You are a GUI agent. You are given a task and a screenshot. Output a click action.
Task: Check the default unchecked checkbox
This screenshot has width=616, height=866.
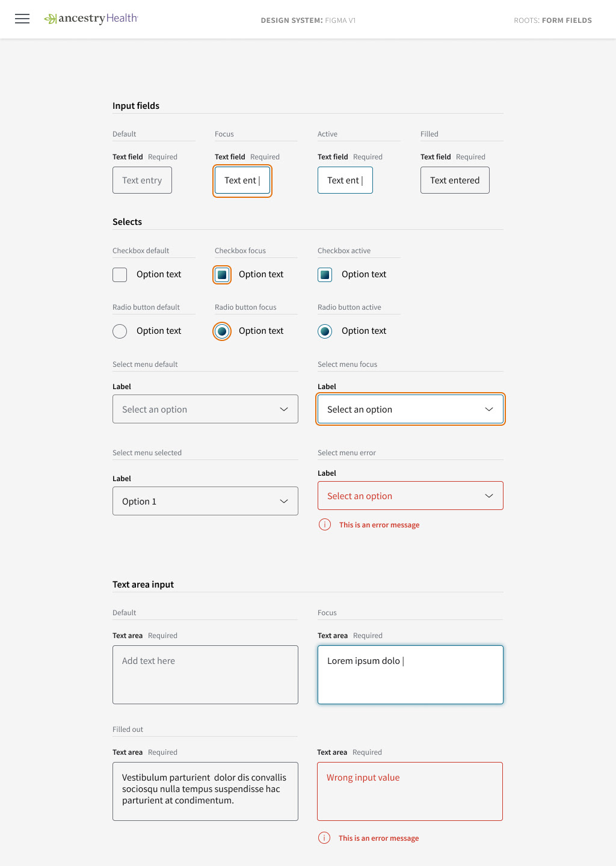120,275
